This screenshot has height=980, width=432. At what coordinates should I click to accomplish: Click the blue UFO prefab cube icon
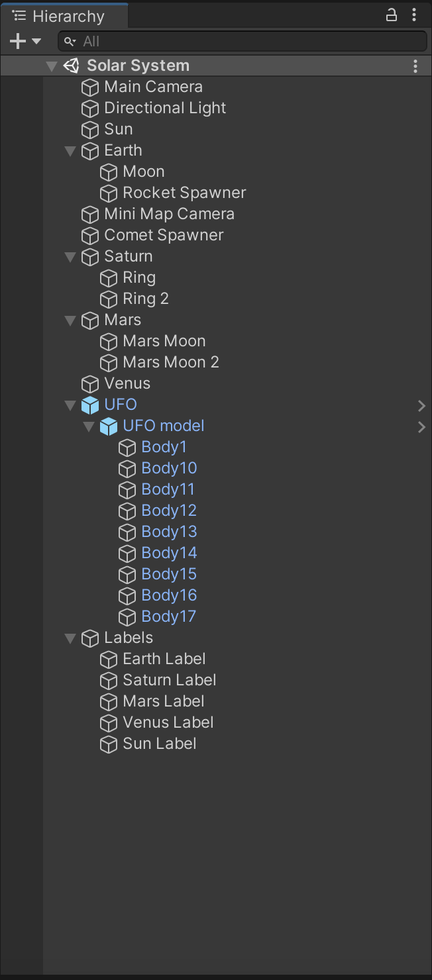coord(90,405)
